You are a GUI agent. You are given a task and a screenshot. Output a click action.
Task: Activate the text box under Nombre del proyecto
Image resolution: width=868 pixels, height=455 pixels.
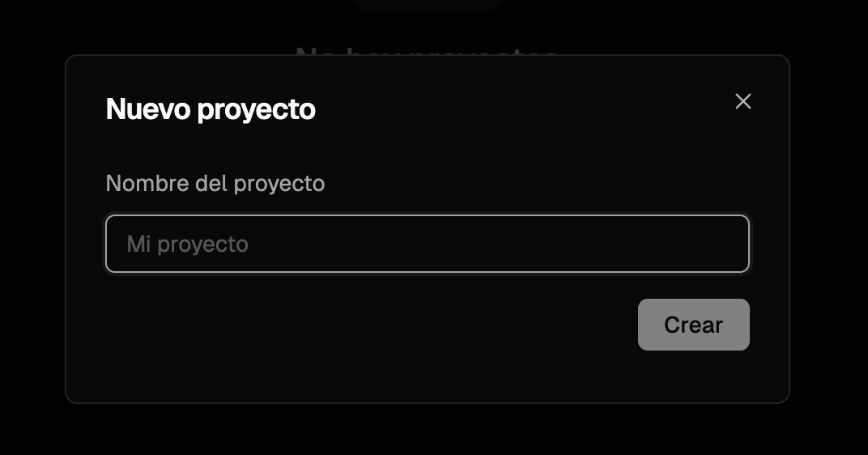click(x=428, y=244)
